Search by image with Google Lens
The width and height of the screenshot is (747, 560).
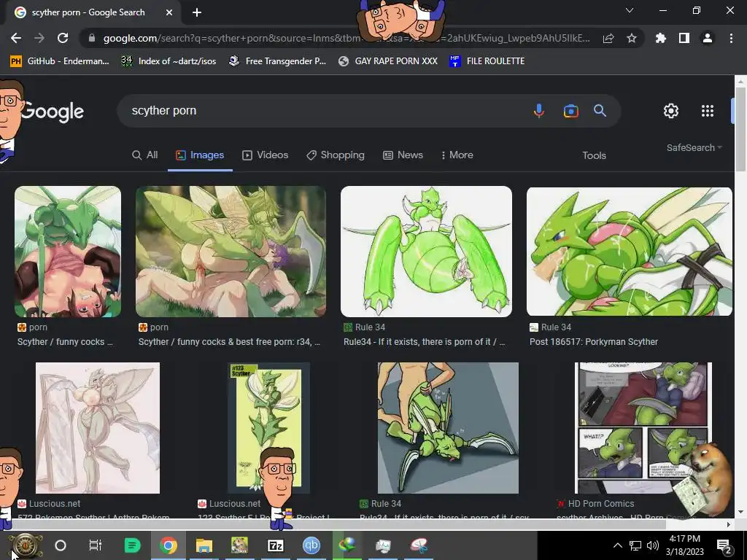[x=570, y=111]
